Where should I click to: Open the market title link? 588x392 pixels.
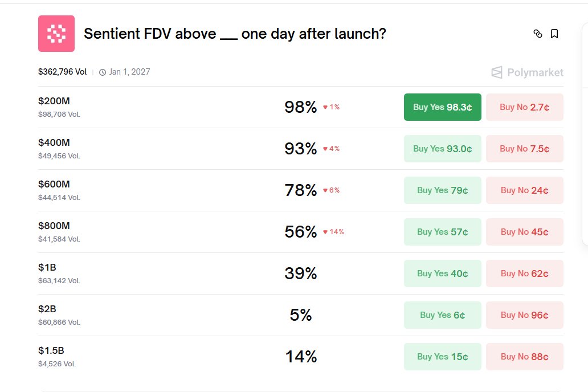235,34
